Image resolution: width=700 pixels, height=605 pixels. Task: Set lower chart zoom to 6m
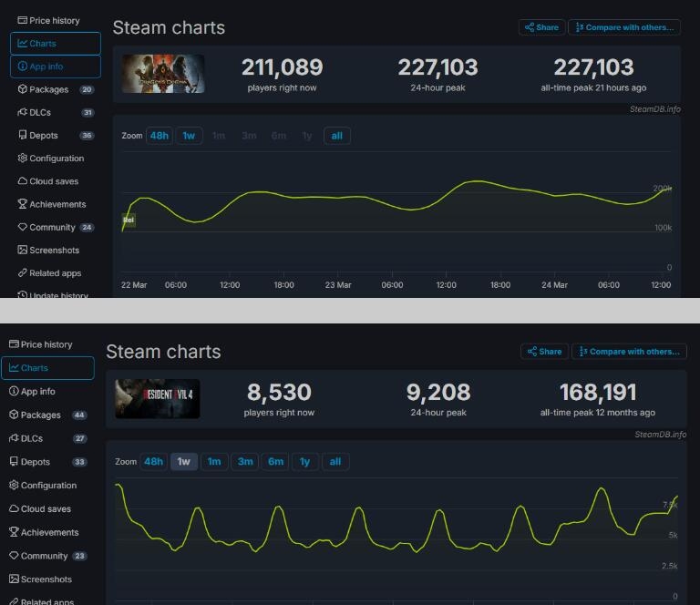(x=275, y=462)
